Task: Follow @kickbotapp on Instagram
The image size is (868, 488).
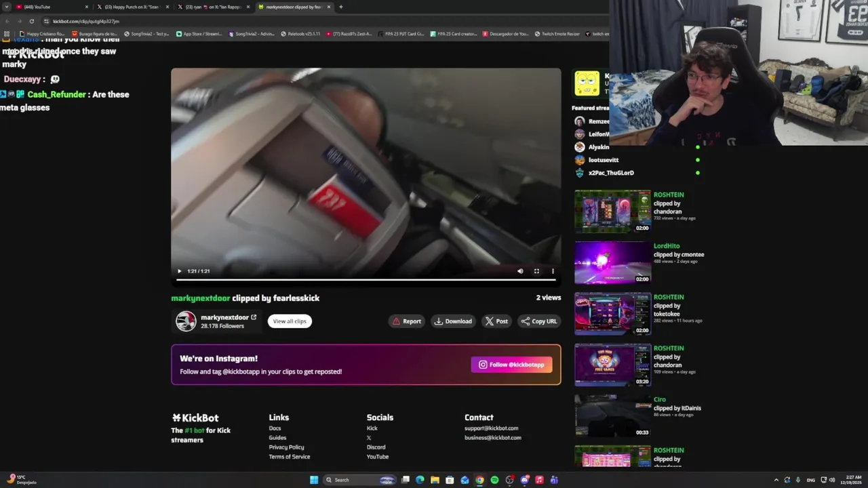Action: tap(512, 365)
